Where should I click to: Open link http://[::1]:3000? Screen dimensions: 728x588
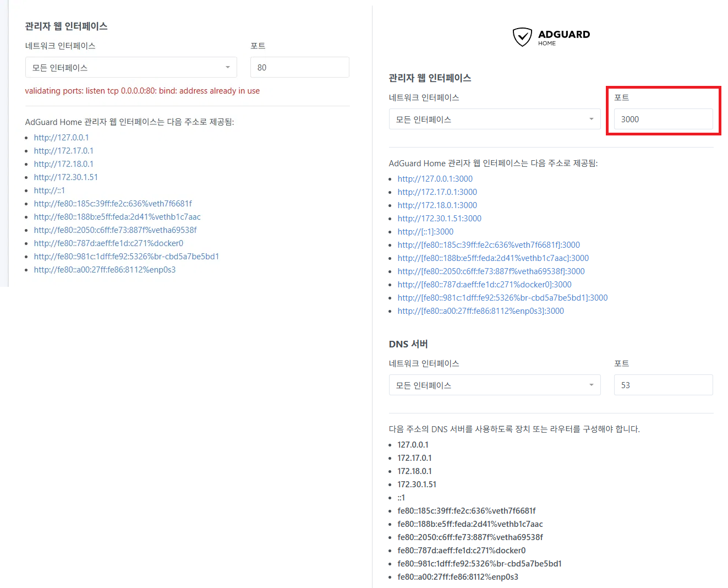[x=426, y=232]
